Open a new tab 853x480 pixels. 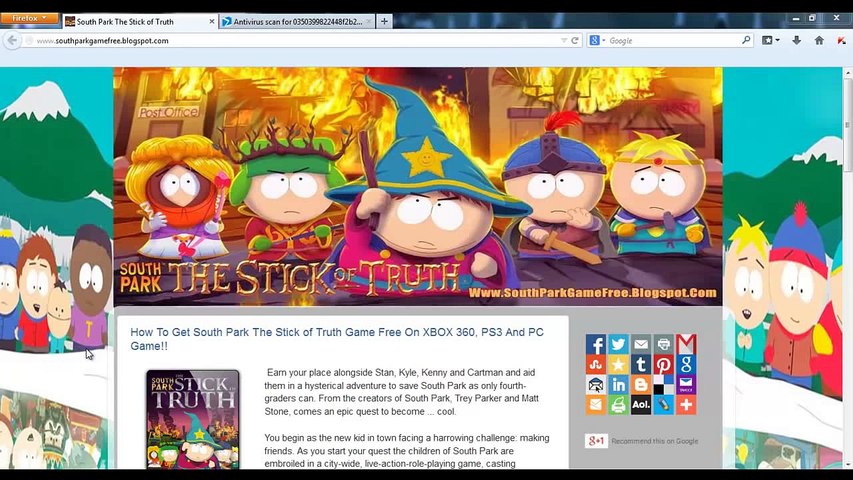pyautogui.click(x=384, y=22)
